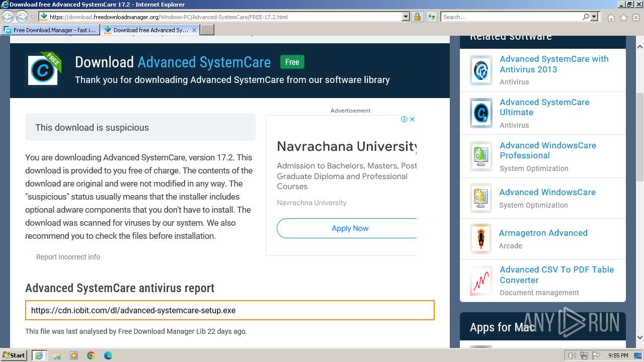Image resolution: width=644 pixels, height=362 pixels.
Task: Open the recent pages dropdown arrow
Action: (33, 17)
